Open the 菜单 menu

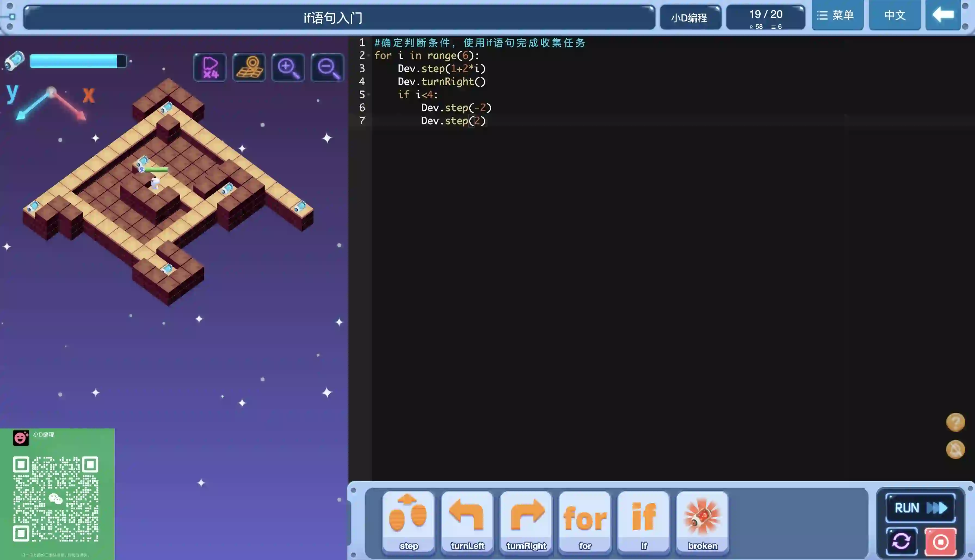pos(837,15)
